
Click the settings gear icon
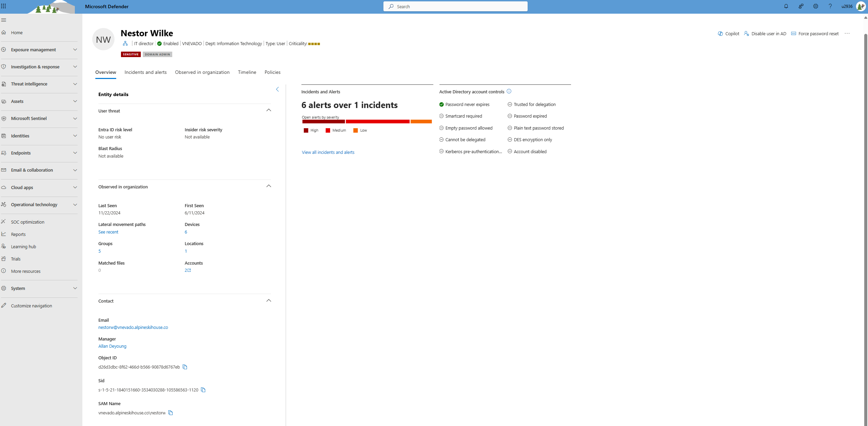point(815,6)
